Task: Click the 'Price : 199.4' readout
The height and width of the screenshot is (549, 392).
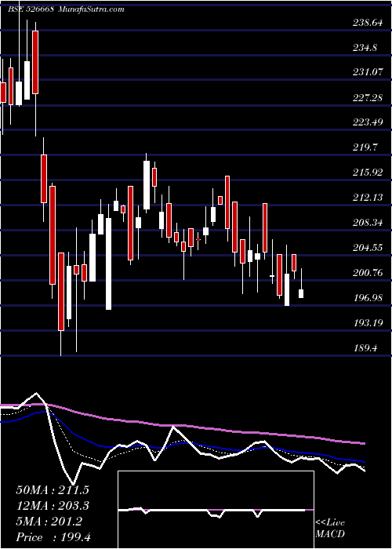Action: tap(53, 537)
